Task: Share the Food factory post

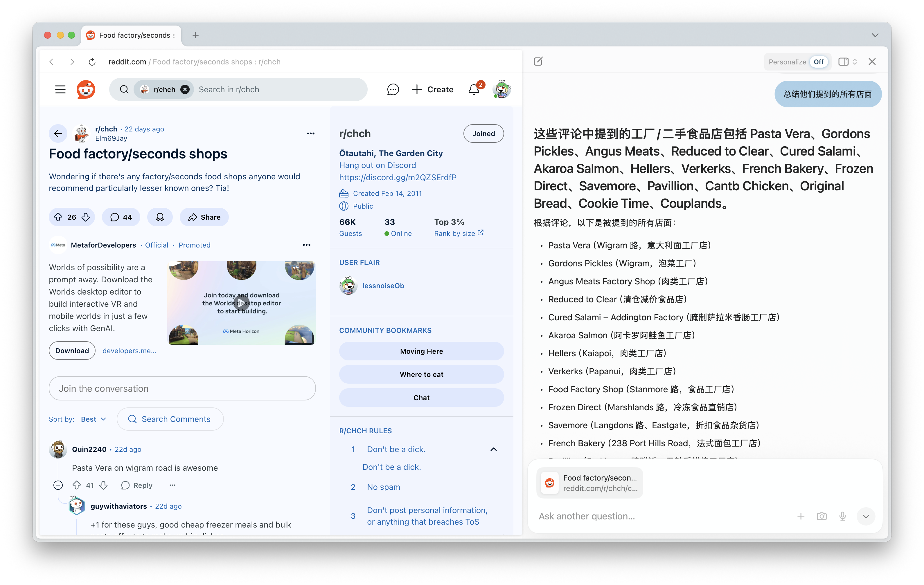Action: [204, 217]
